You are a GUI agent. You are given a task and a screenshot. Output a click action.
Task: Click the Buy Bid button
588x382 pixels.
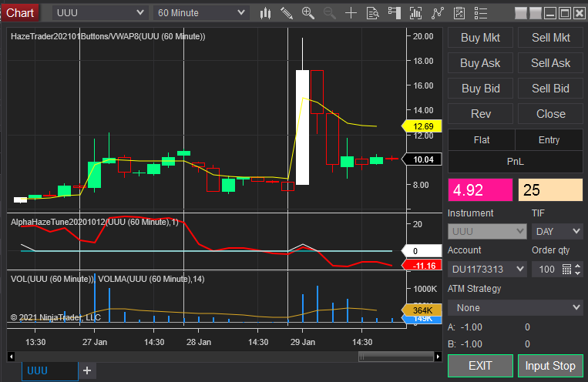tap(480, 89)
